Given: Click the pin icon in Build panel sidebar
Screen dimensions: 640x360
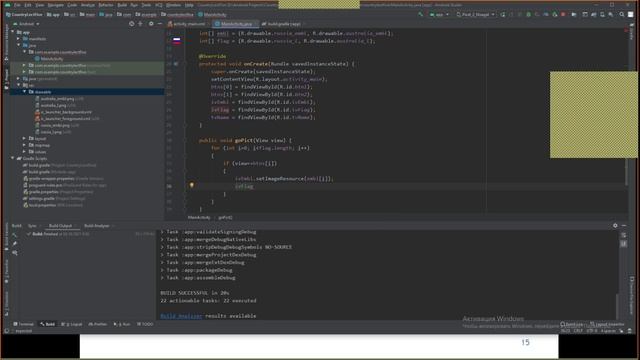Looking at the screenshot, I should coord(15,244).
